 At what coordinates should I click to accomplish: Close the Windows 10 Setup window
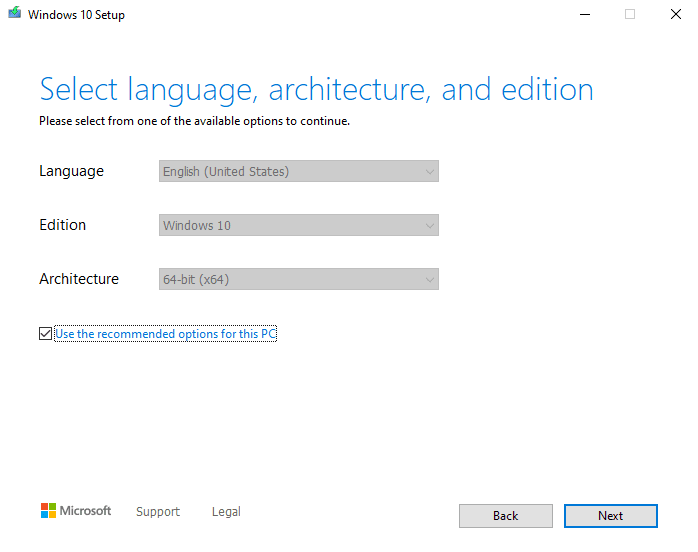(x=676, y=14)
